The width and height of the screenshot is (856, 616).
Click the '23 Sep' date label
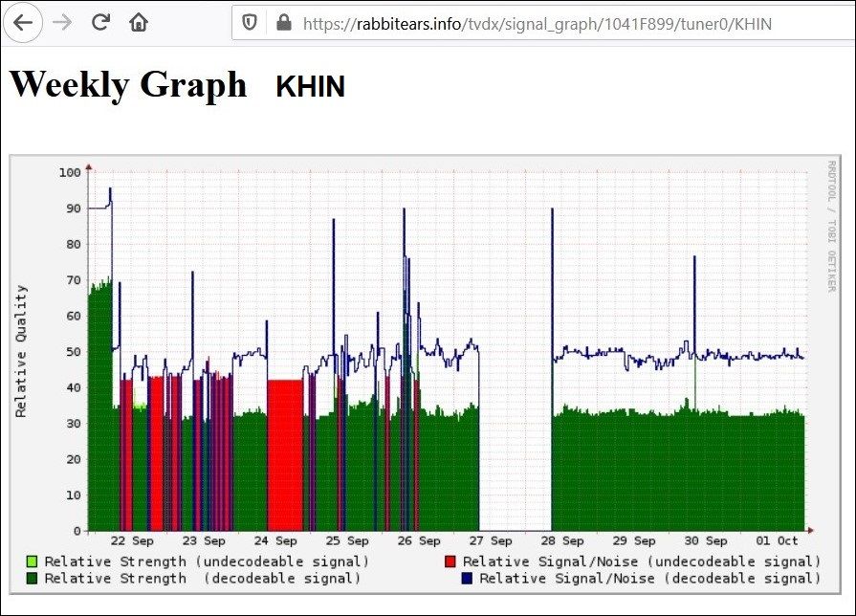pyautogui.click(x=204, y=540)
